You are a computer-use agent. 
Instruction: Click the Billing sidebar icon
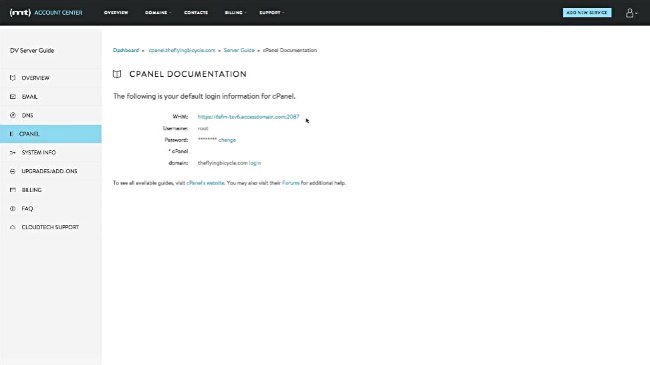[x=13, y=190]
